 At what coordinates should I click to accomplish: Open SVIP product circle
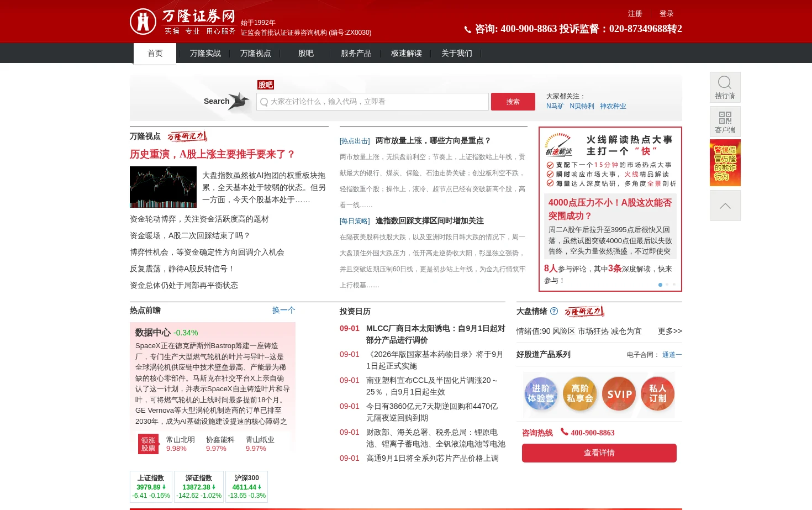619,394
